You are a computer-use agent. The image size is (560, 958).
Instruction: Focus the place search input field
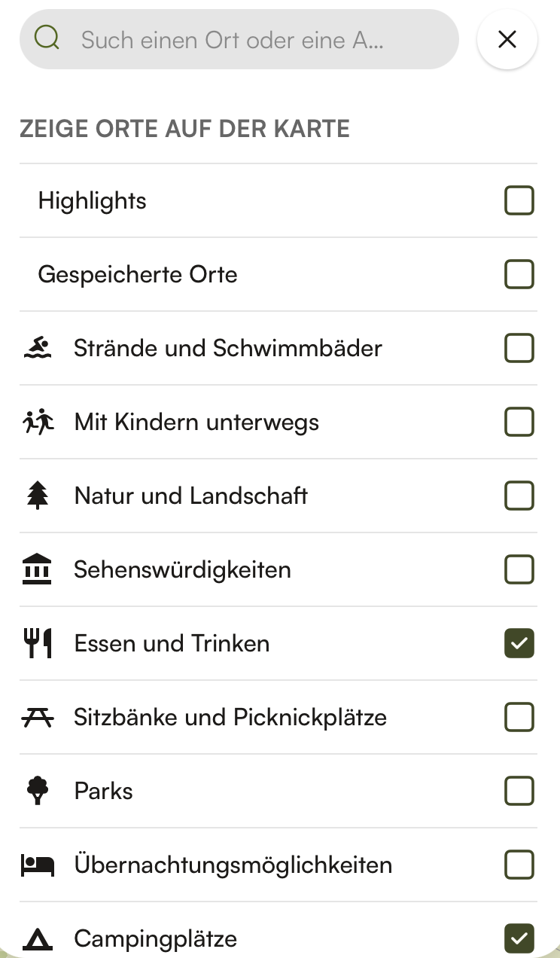[248, 39]
